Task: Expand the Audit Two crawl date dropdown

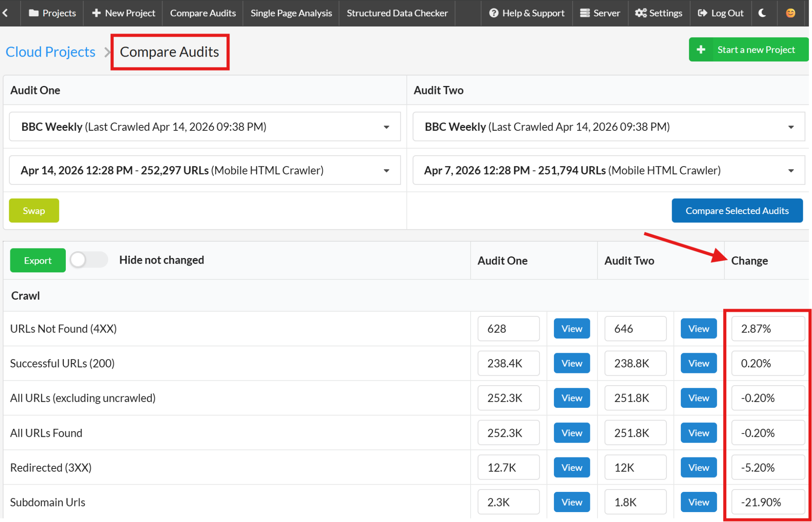Action: pos(790,170)
